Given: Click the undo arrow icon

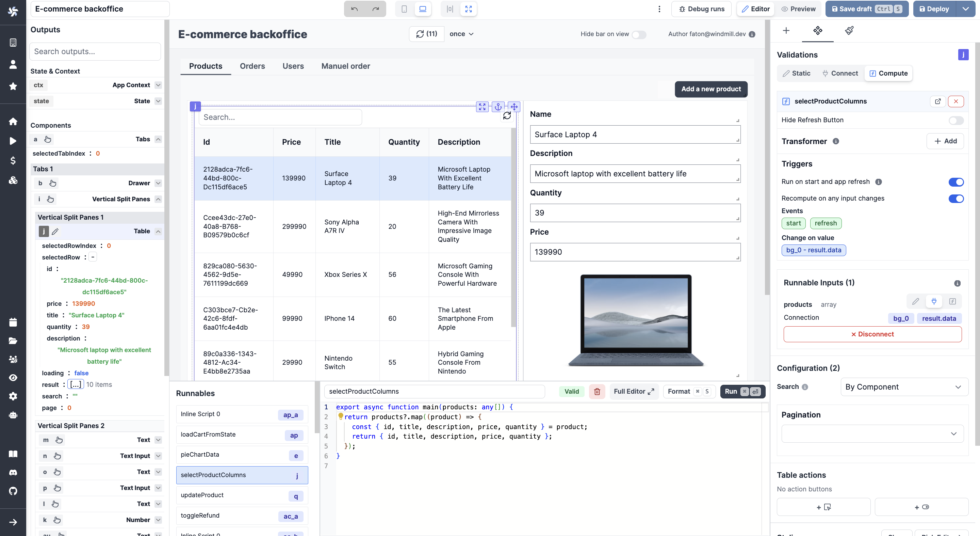Looking at the screenshot, I should pyautogui.click(x=354, y=9).
